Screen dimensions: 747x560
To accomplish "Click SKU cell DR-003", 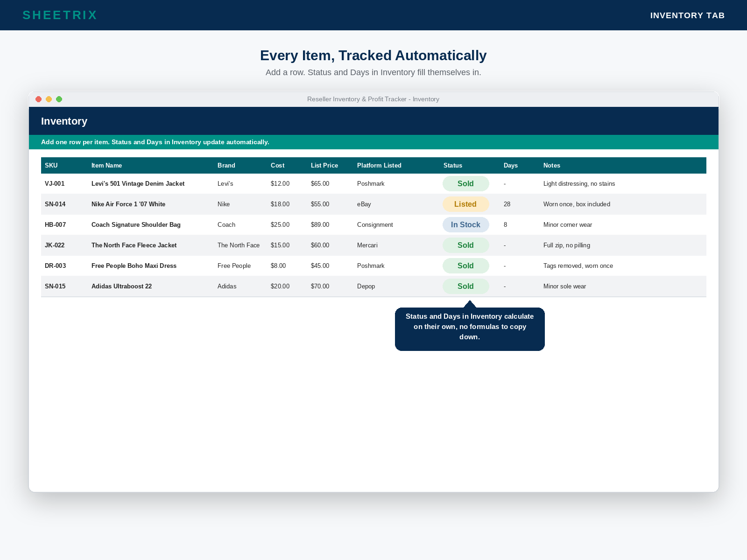I will [x=55, y=266].
